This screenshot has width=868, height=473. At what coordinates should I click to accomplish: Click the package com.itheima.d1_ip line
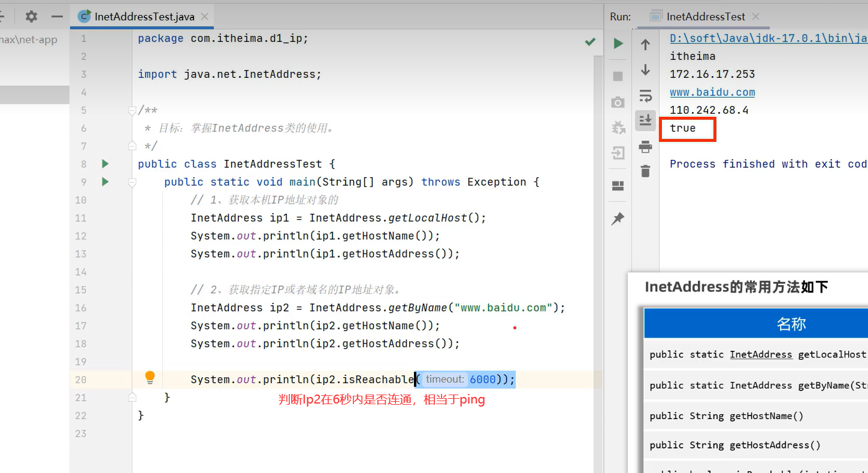point(223,38)
